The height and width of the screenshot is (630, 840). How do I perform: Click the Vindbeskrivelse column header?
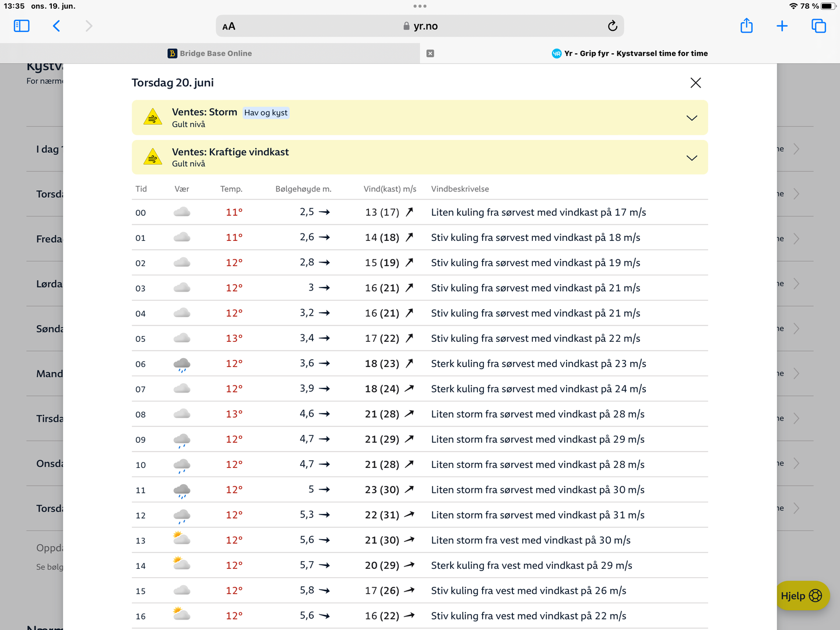pyautogui.click(x=460, y=189)
